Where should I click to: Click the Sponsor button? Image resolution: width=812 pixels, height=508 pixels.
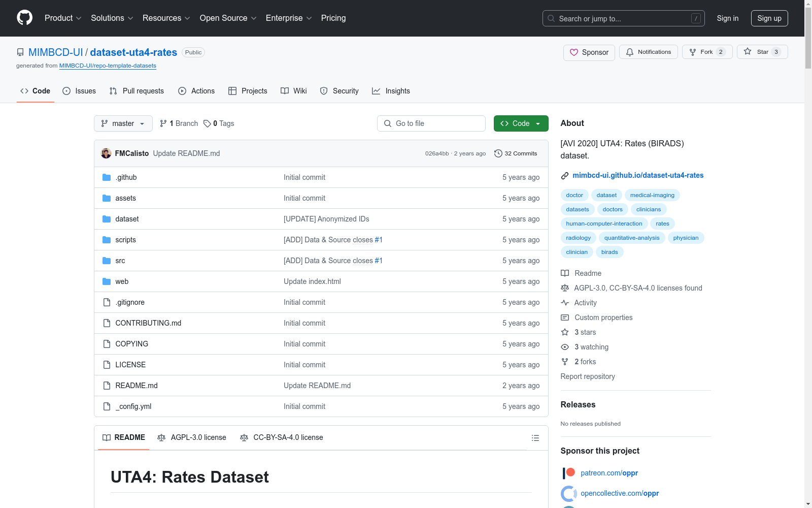click(x=589, y=52)
